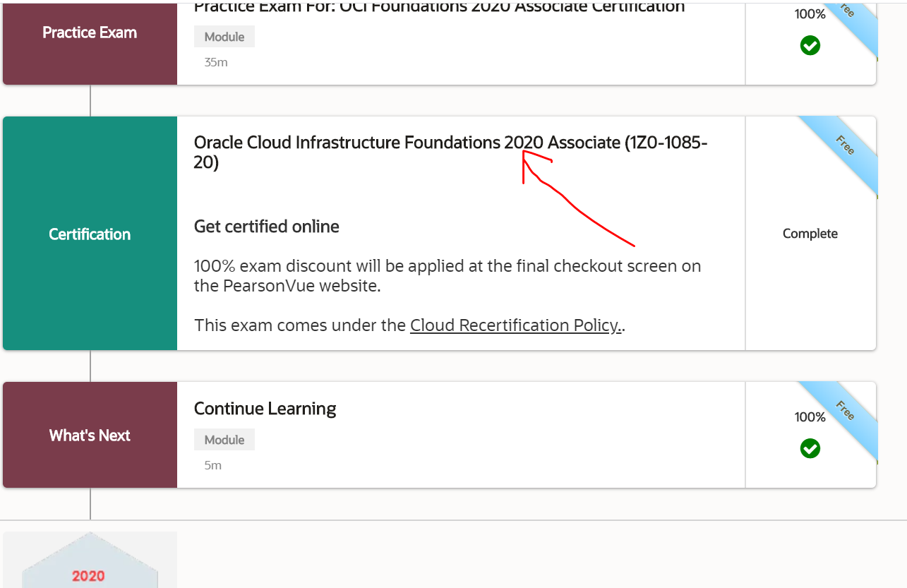Open the 2020 badge thumbnail

90,560
